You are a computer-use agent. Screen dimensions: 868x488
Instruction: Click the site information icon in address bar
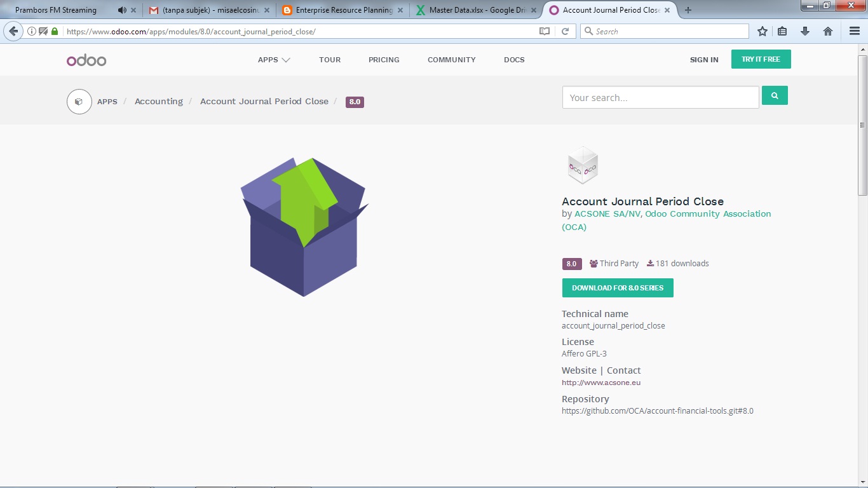point(32,31)
